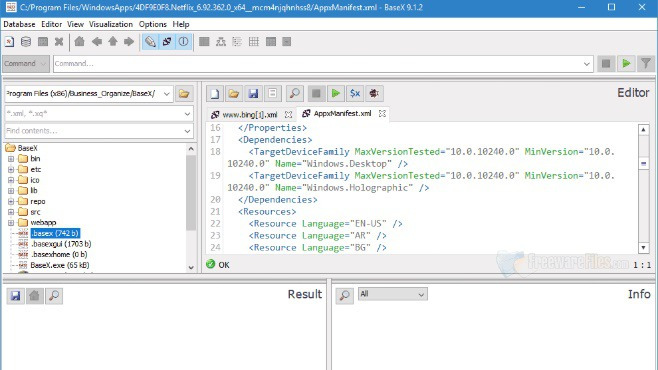This screenshot has height=370, width=658.
Task: Close the www.bing[1].xml tab
Action: (x=289, y=114)
